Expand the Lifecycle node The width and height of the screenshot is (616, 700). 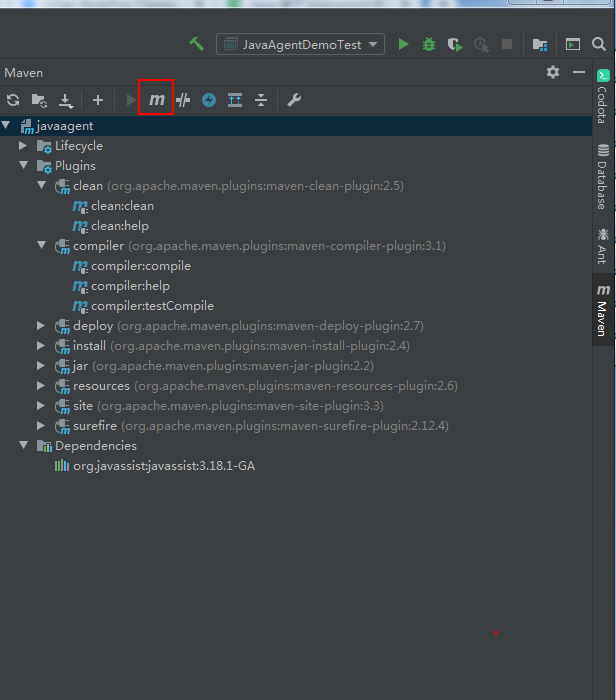[23, 145]
